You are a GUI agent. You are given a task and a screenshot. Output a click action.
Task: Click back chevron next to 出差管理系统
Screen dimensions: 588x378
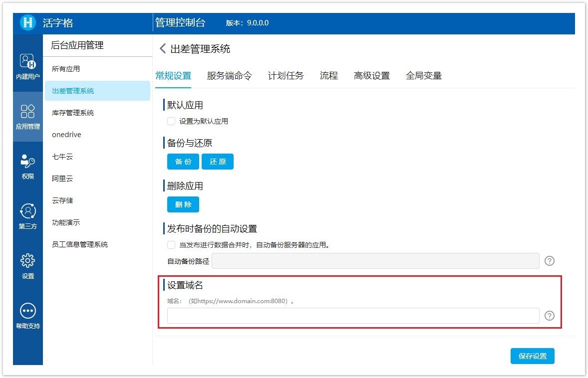point(162,49)
